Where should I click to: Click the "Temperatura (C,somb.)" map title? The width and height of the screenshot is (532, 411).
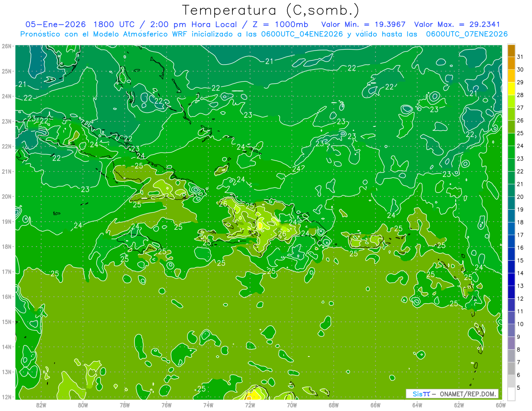[270, 10]
